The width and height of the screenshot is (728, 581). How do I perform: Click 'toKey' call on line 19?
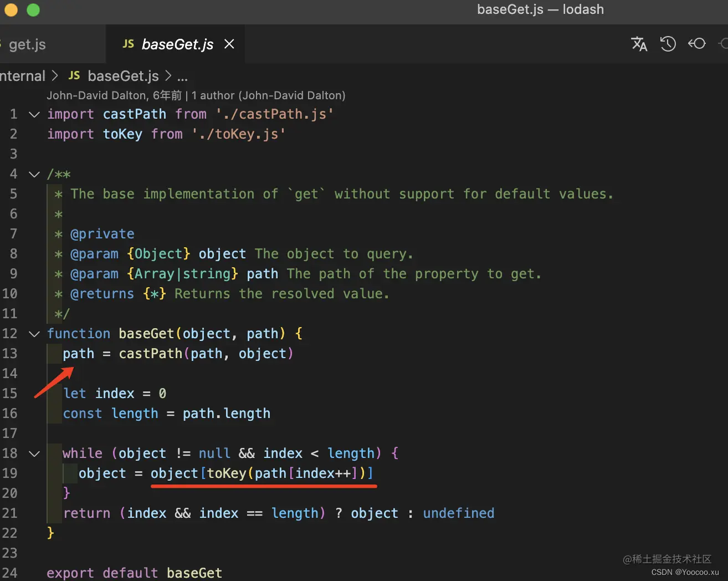coord(227,473)
